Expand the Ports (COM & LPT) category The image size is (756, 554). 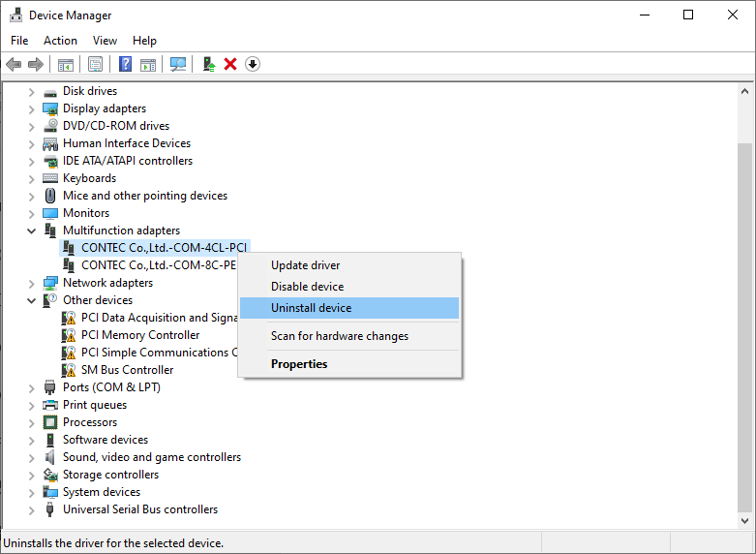32,387
